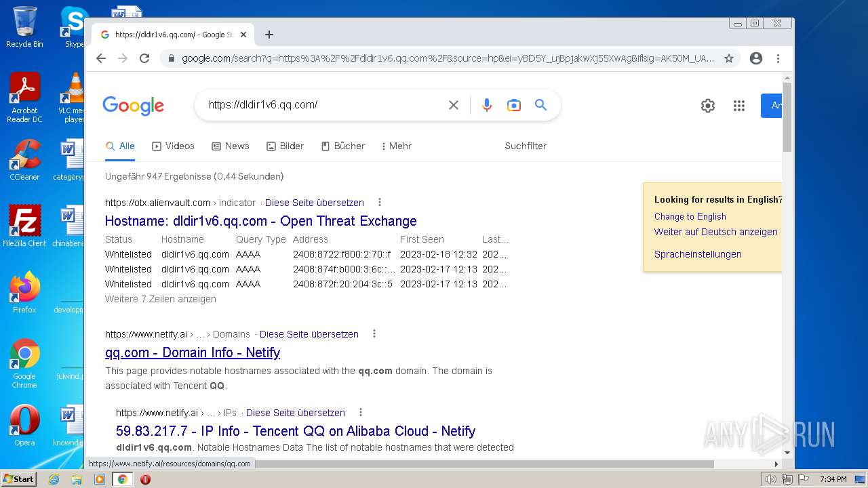868x488 pixels.
Task: Launch CCleaner from the desktop
Action: click(24, 160)
